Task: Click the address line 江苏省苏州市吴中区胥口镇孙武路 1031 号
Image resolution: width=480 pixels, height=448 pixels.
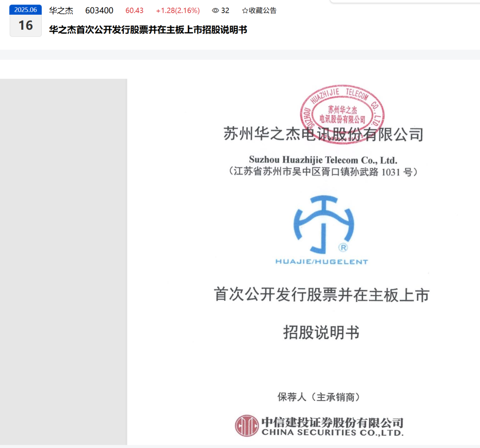Action: click(x=323, y=172)
